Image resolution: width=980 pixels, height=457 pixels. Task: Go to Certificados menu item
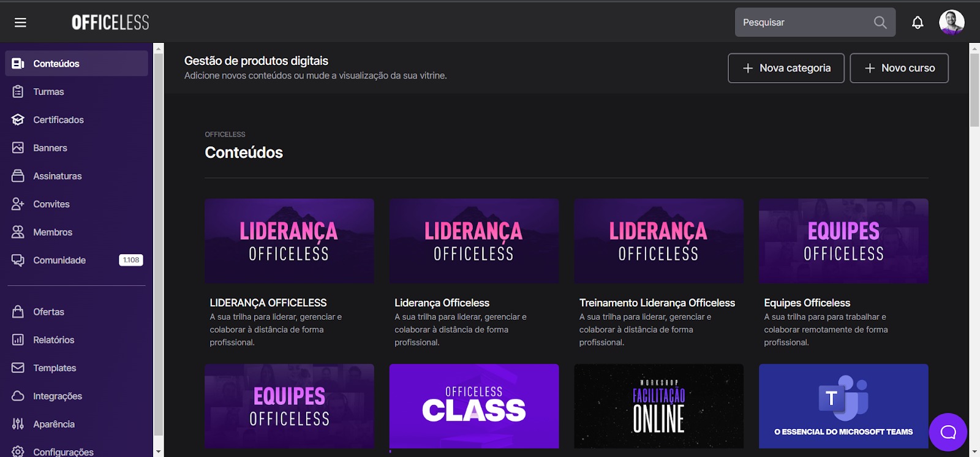(x=77, y=120)
